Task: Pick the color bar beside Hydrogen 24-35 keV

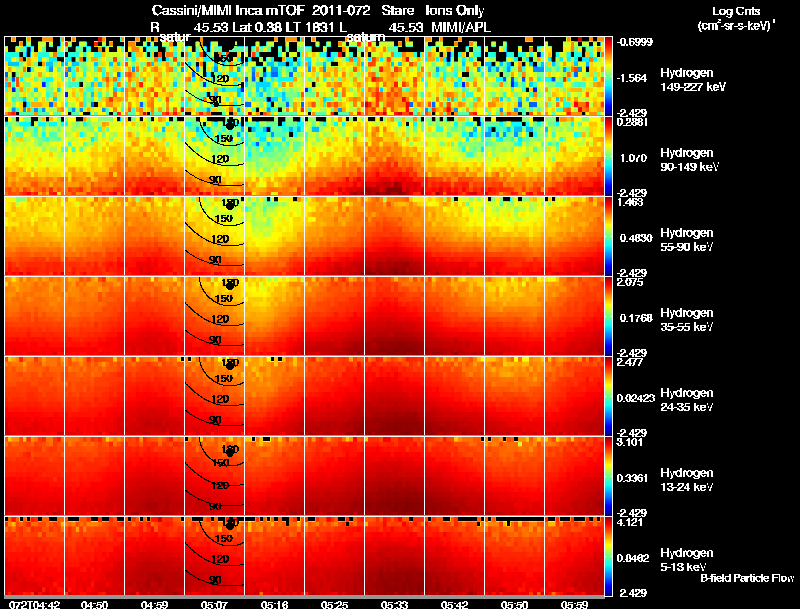Action: coord(608,396)
